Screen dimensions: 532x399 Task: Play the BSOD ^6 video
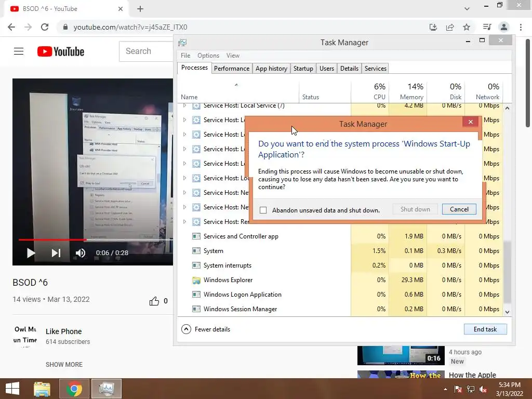click(x=31, y=253)
